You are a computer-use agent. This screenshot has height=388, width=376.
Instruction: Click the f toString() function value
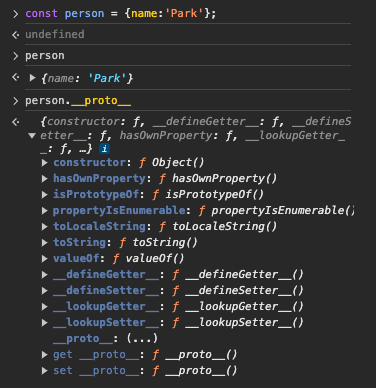[158, 243]
